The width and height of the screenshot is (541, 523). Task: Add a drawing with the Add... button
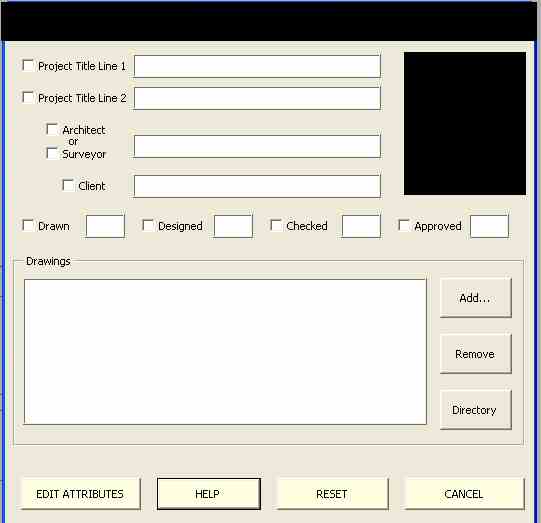pyautogui.click(x=475, y=298)
